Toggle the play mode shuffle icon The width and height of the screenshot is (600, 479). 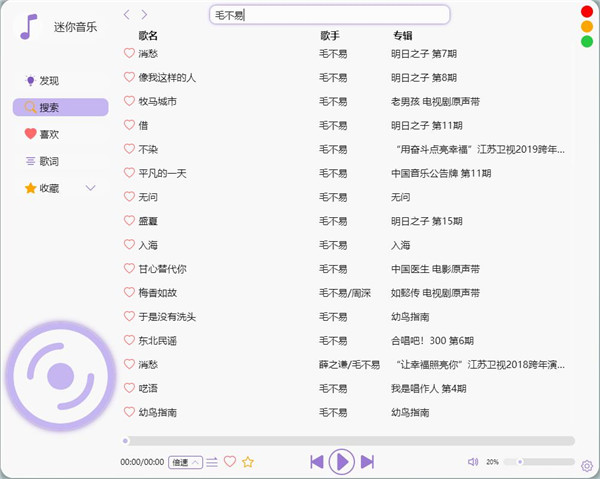(212, 462)
